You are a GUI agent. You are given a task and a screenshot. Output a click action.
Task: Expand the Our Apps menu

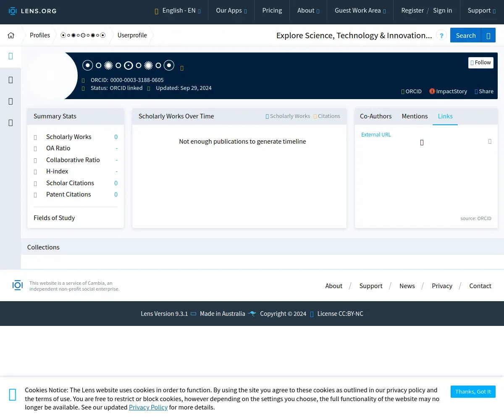pos(231,10)
